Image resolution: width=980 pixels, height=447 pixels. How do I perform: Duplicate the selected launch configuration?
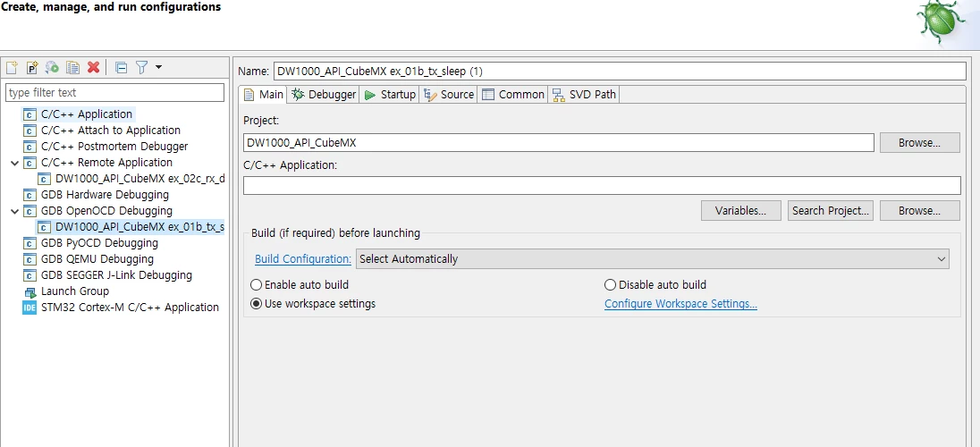point(73,67)
